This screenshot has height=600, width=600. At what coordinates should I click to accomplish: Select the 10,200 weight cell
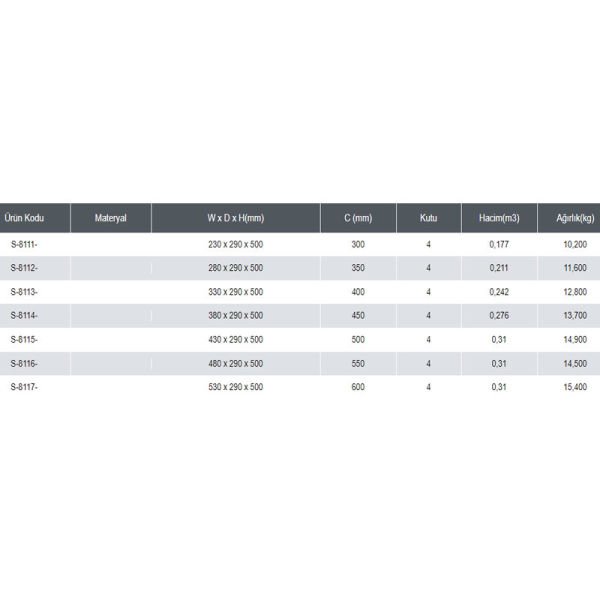point(575,244)
